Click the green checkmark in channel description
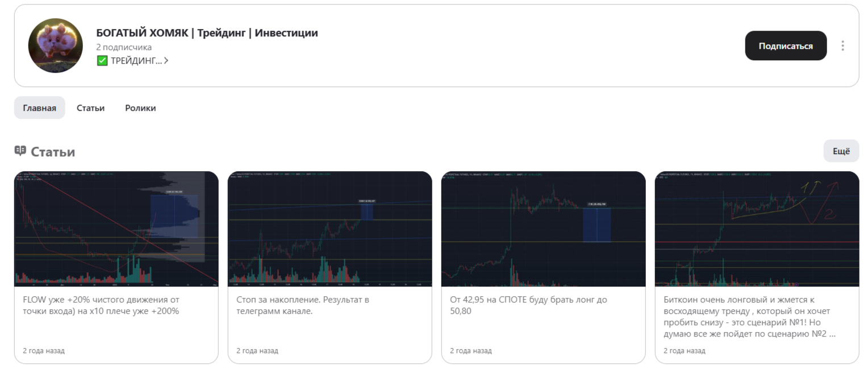 tap(102, 60)
